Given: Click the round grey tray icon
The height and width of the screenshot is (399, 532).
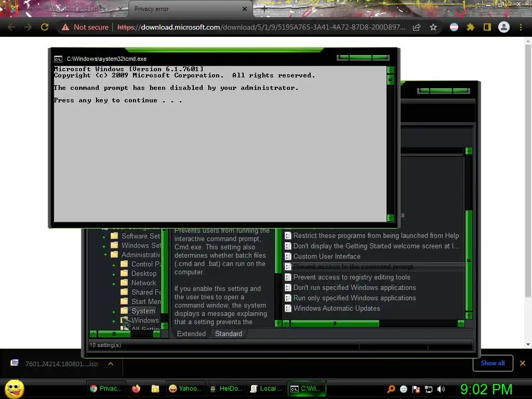Looking at the screenshot, I should pyautogui.click(x=403, y=389).
